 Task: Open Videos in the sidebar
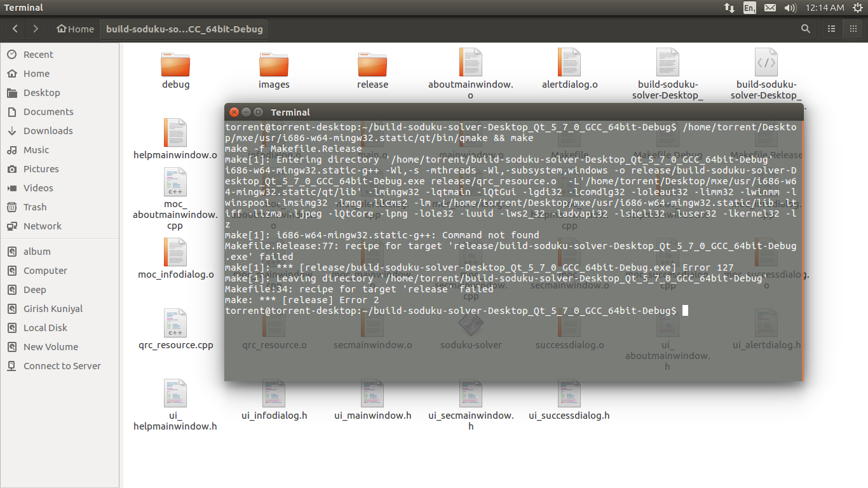(x=60, y=188)
